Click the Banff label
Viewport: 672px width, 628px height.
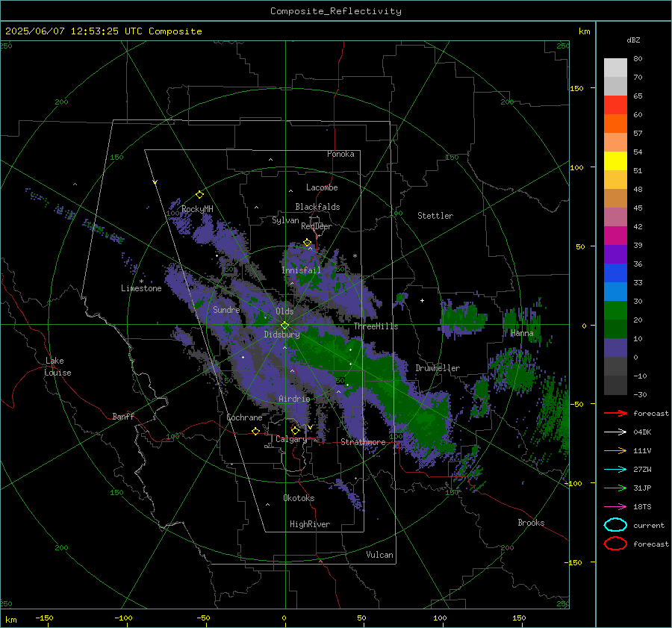pyautogui.click(x=123, y=416)
